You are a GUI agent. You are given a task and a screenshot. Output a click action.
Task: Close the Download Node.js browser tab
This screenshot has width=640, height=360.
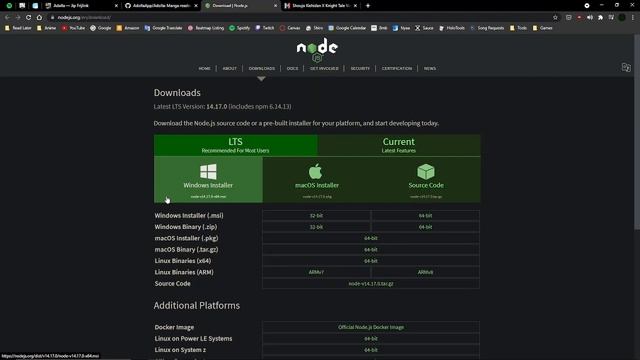276,6
